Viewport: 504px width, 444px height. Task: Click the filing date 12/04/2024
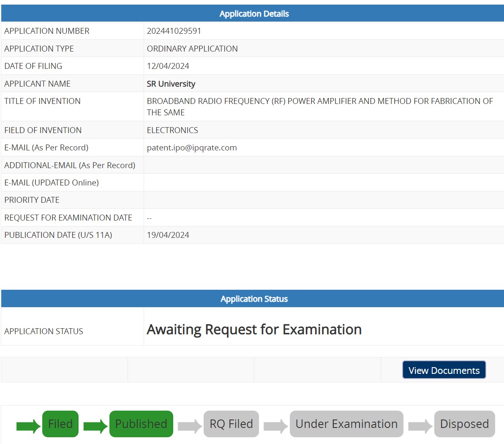(168, 66)
